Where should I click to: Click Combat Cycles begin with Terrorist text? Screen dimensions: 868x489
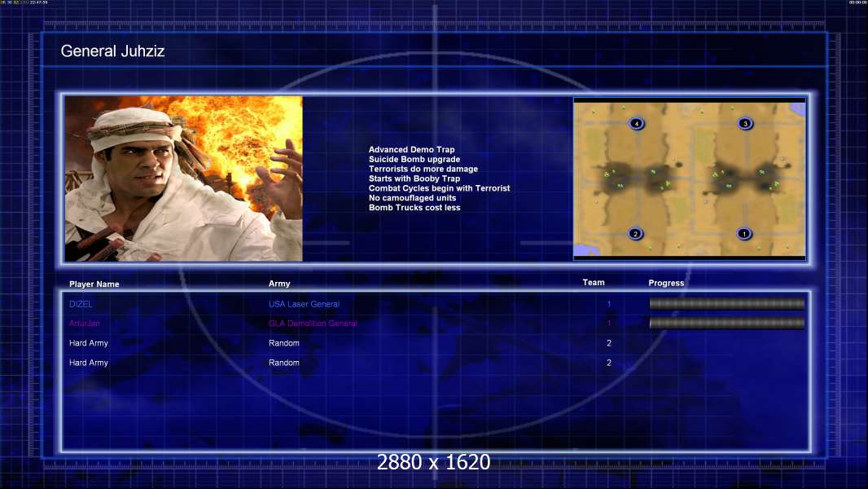(x=439, y=188)
